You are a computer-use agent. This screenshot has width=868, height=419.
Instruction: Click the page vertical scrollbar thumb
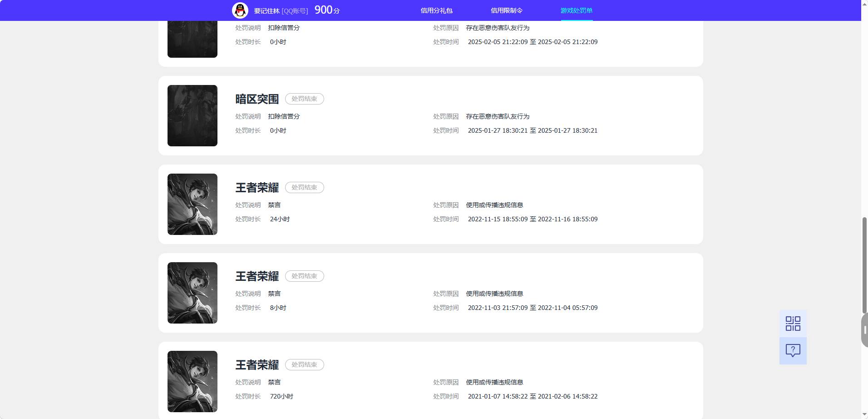point(864,266)
